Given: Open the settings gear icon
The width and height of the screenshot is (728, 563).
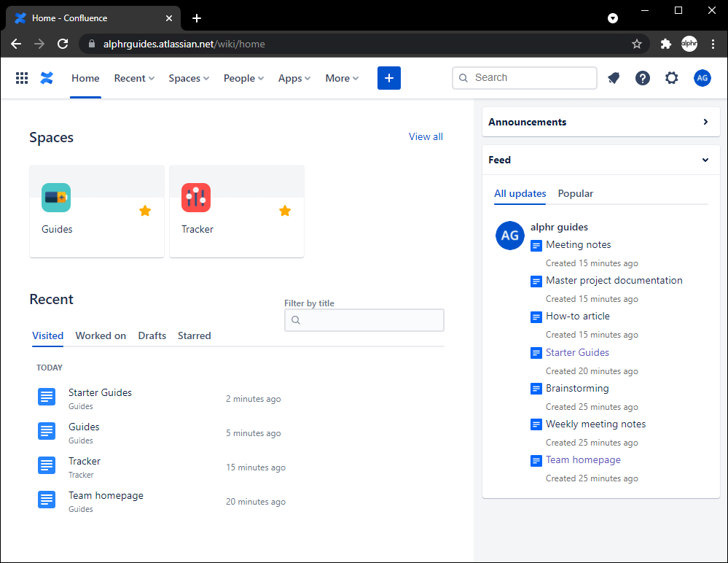Looking at the screenshot, I should pos(671,78).
